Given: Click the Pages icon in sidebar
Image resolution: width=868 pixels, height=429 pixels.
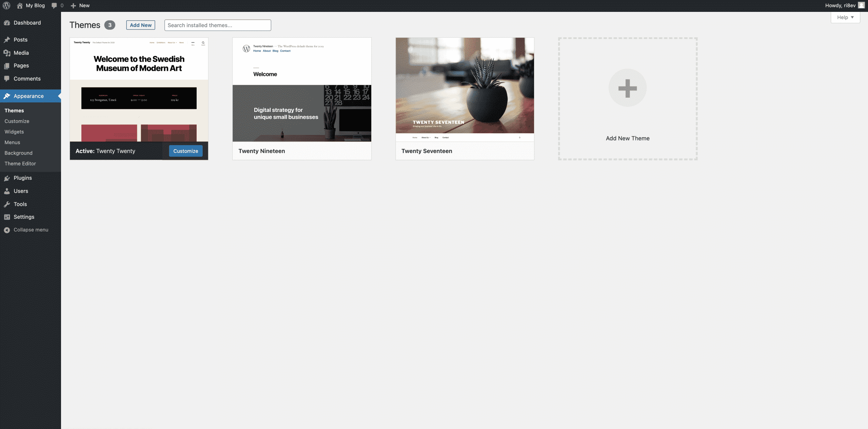Looking at the screenshot, I should coord(7,66).
